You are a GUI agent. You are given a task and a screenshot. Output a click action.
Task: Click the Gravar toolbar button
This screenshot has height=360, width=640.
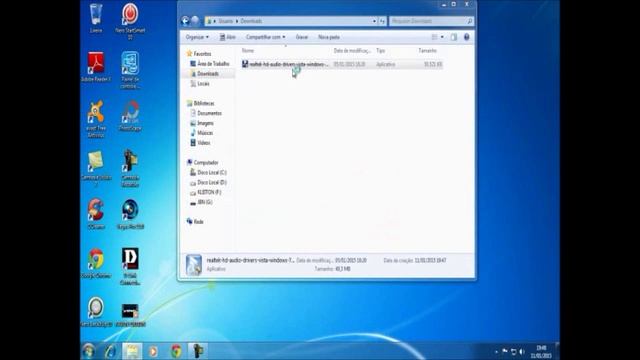tap(302, 37)
